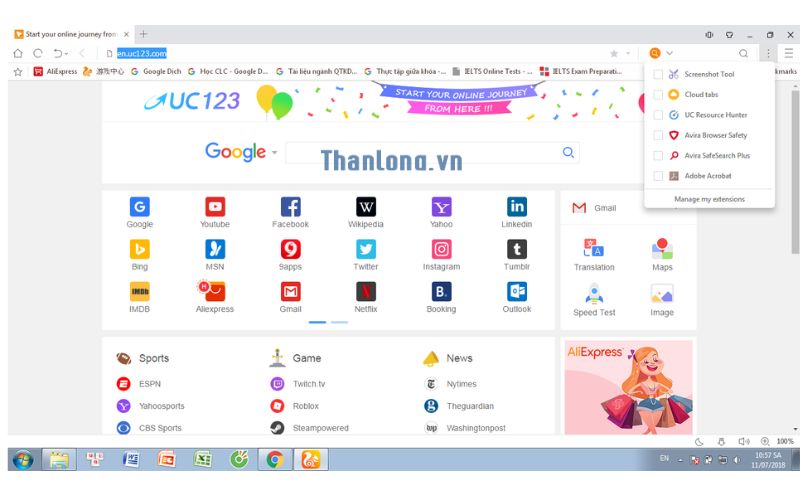Open the AliExpress bookmark
The image size is (800, 500).
[54, 71]
